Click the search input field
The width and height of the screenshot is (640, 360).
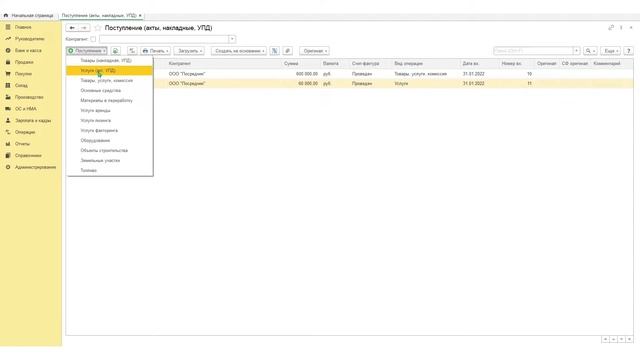(533, 51)
